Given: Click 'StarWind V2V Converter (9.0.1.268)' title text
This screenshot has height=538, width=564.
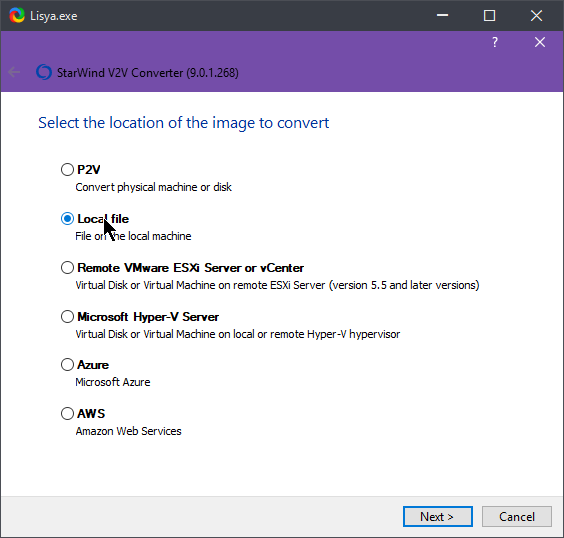Looking at the screenshot, I should (x=148, y=73).
